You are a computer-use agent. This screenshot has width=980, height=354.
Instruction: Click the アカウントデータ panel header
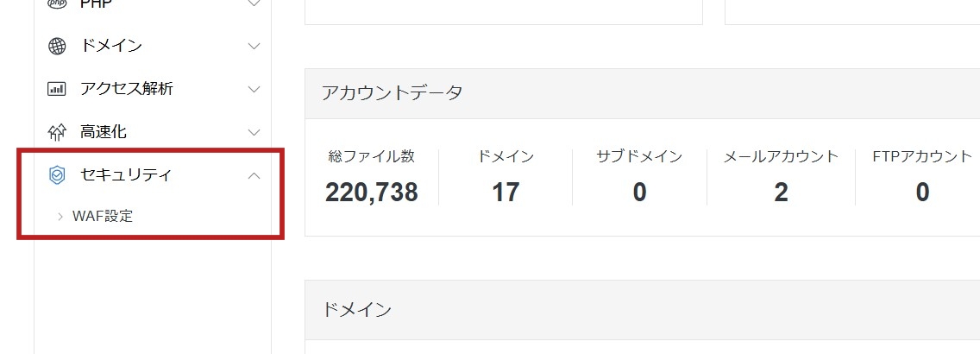[393, 93]
